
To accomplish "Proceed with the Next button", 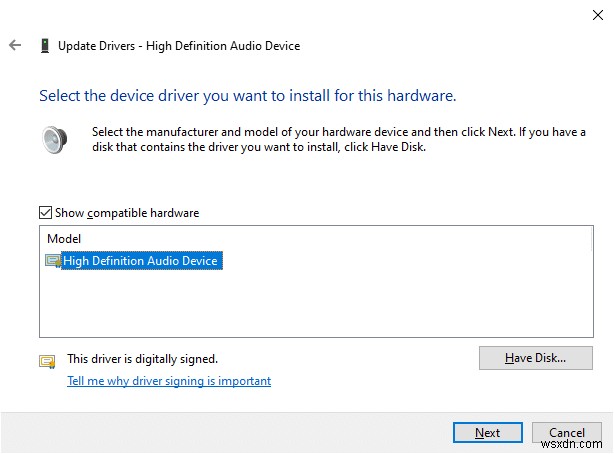I will tap(488, 433).
